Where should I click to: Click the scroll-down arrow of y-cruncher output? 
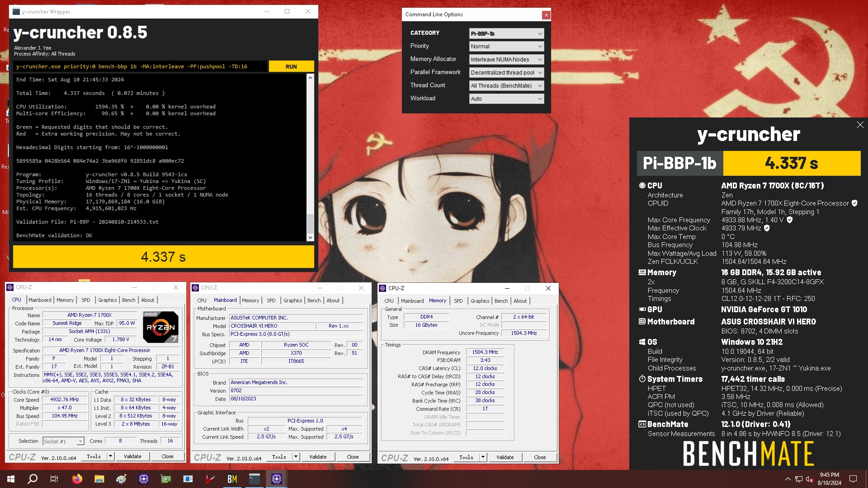coord(310,238)
